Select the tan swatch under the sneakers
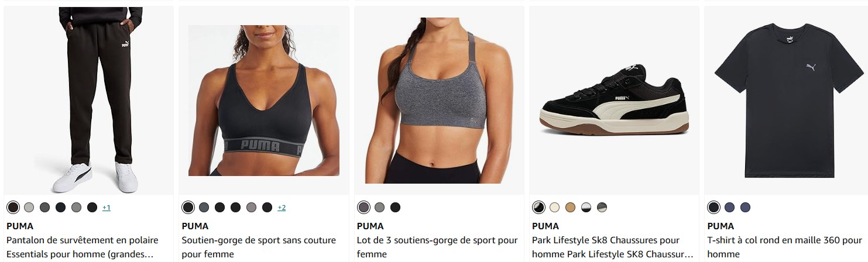868x262 pixels. point(571,207)
